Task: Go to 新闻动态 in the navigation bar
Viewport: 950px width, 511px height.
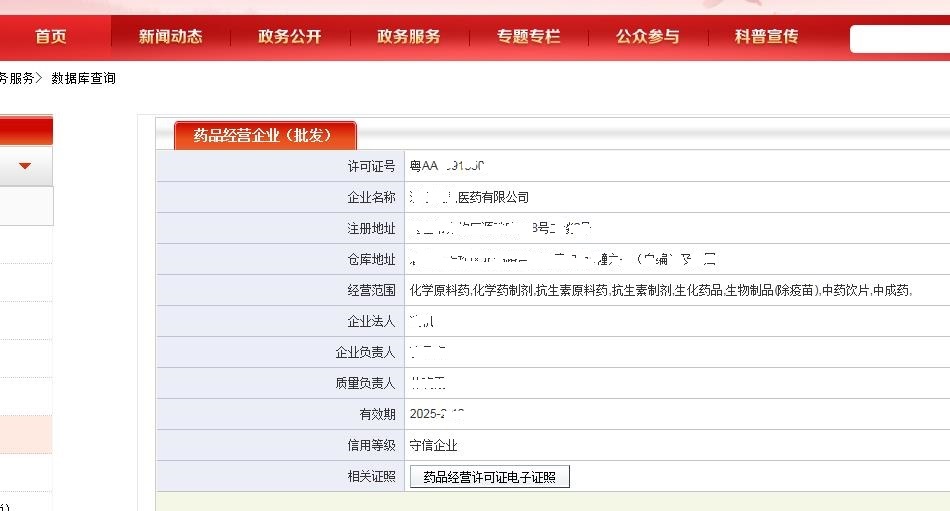Action: click(x=170, y=37)
